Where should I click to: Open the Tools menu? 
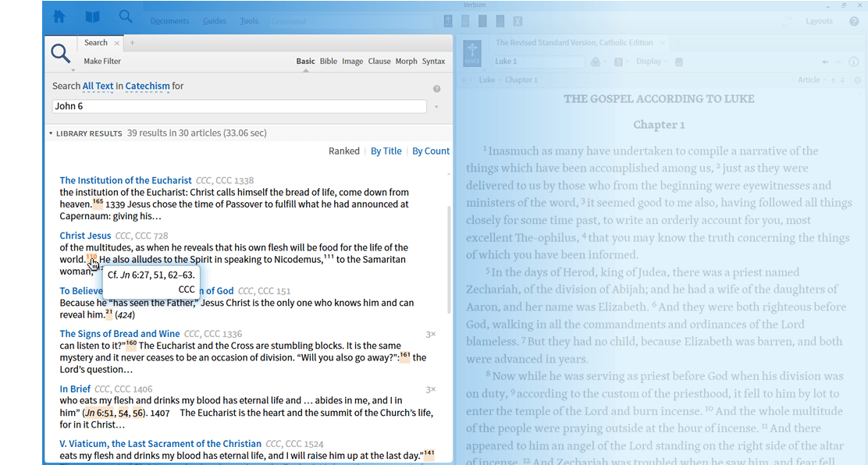(249, 21)
